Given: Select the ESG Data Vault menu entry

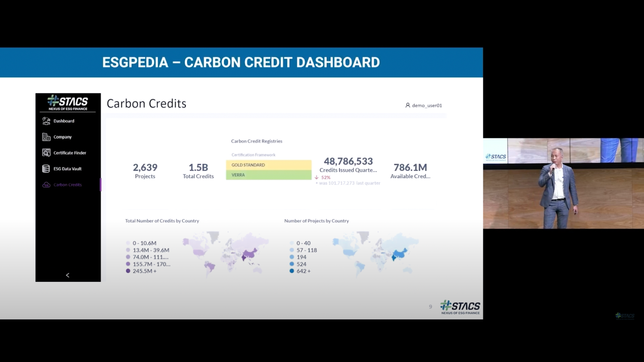Looking at the screenshot, I should [x=67, y=169].
